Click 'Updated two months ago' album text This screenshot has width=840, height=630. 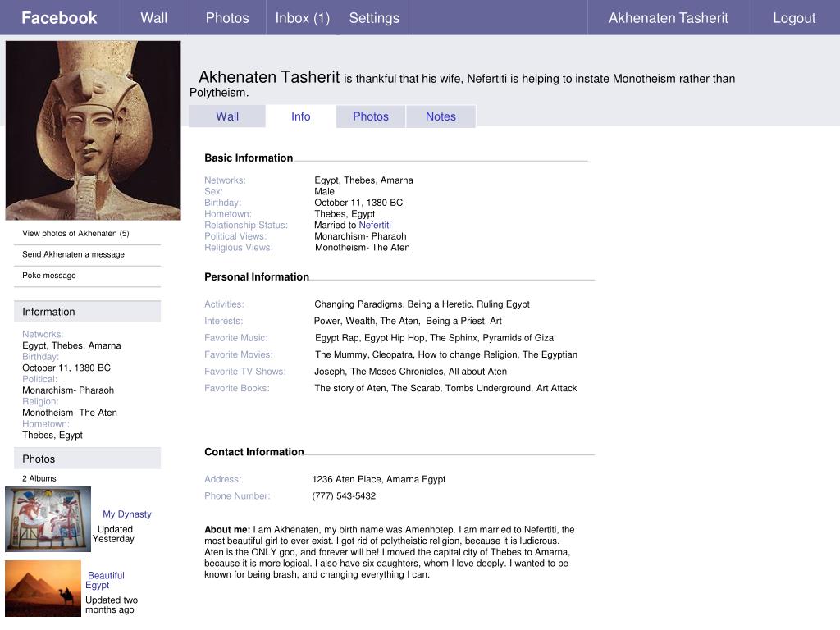(x=112, y=605)
